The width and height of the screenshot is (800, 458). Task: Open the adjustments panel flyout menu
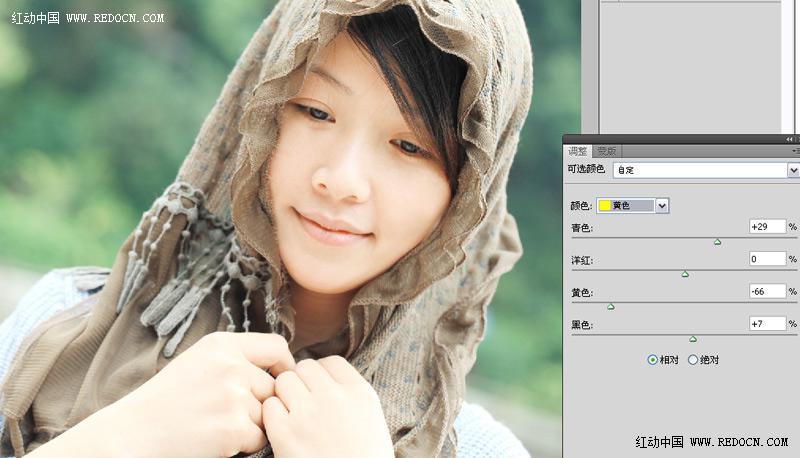[795, 151]
